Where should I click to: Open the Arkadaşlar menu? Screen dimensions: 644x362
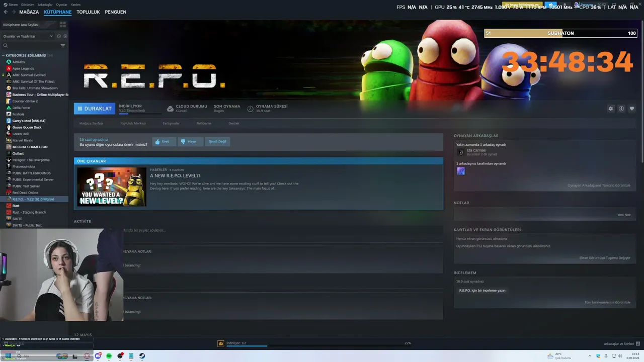[45, 5]
